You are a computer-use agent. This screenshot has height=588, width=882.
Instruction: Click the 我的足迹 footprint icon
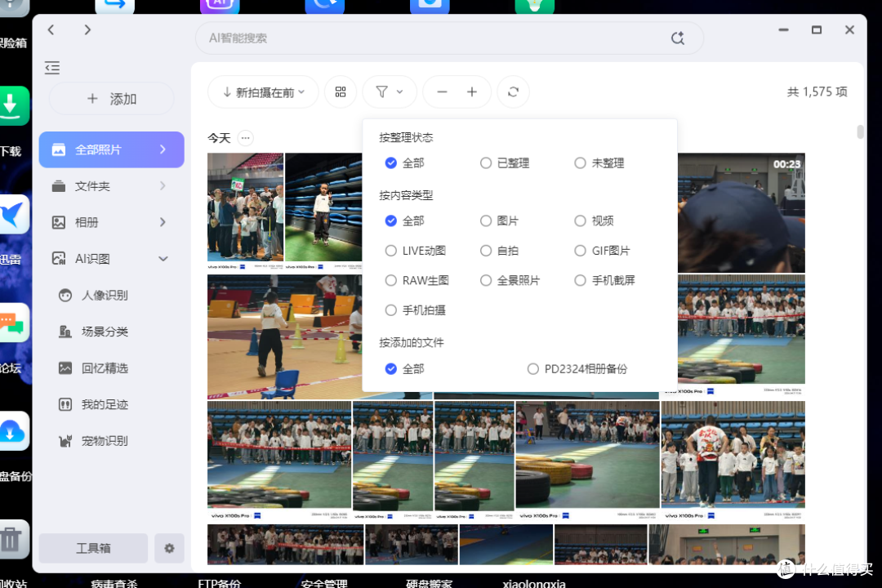(65, 404)
